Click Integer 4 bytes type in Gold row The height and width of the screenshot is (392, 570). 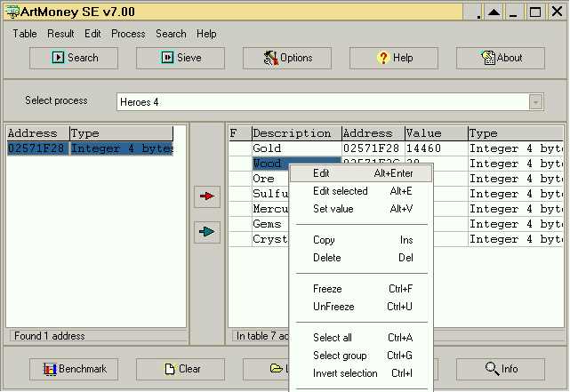[x=516, y=148]
